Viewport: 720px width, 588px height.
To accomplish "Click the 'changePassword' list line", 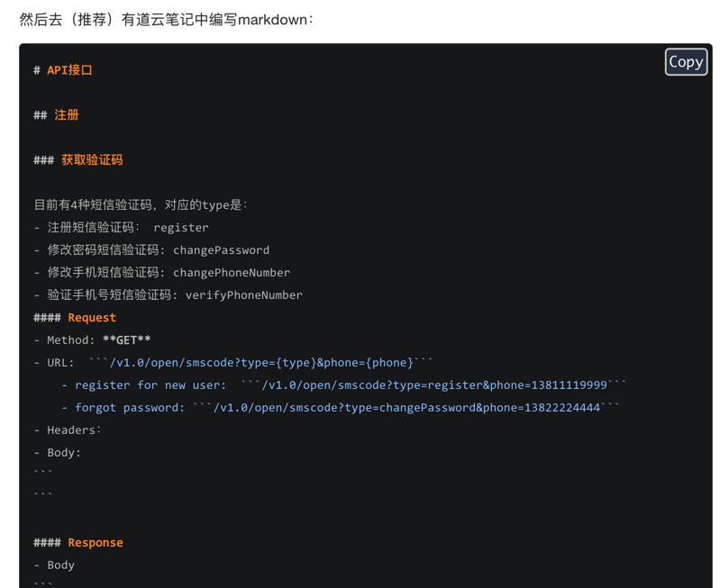I will click(151, 250).
